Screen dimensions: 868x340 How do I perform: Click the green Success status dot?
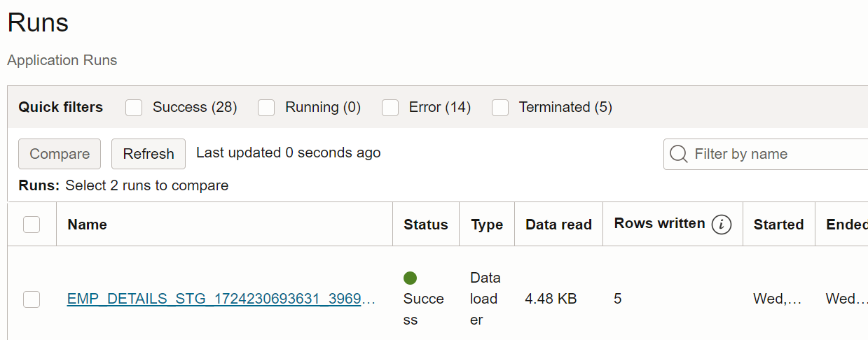click(411, 278)
